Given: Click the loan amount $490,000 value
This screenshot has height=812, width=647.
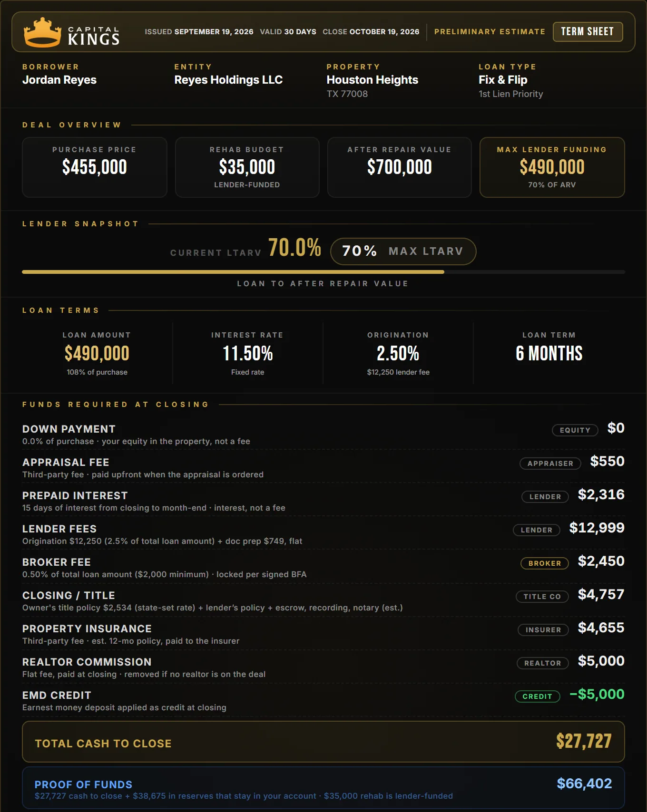Looking at the screenshot, I should coord(97,353).
